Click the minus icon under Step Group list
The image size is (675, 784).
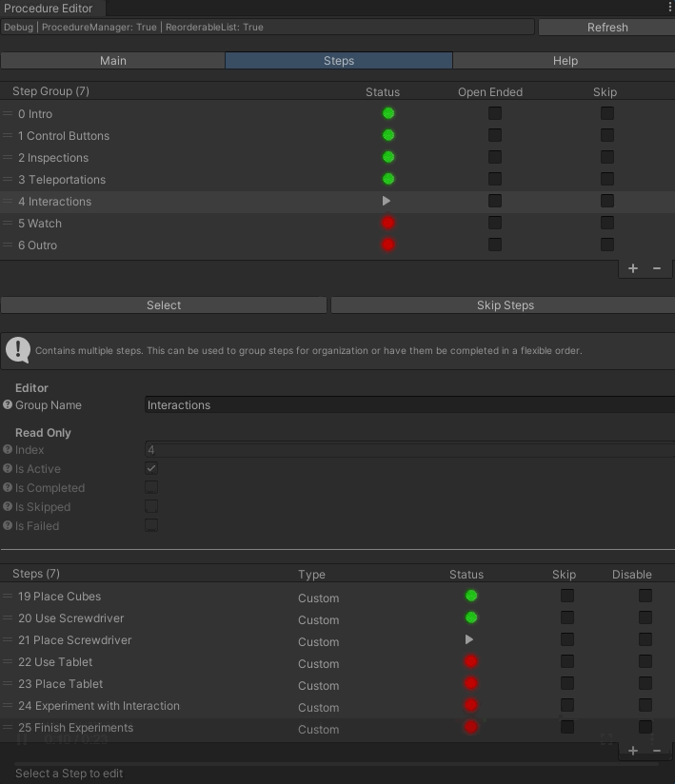[656, 268]
